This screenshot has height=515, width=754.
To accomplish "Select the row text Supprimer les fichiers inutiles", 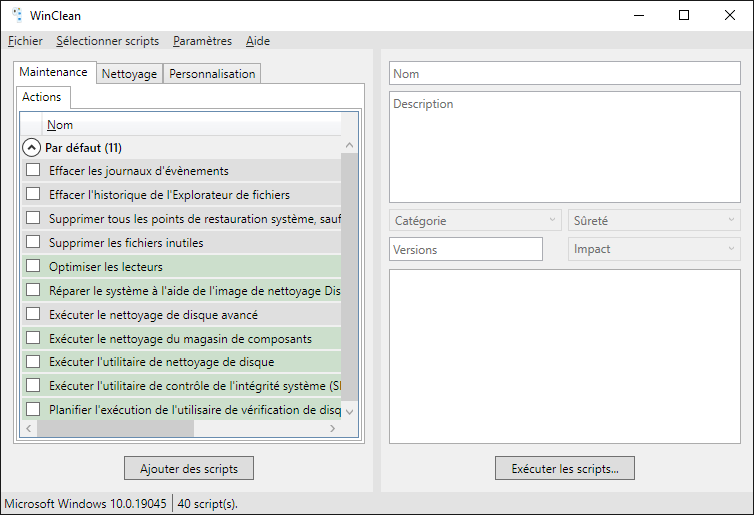I will [x=126, y=243].
